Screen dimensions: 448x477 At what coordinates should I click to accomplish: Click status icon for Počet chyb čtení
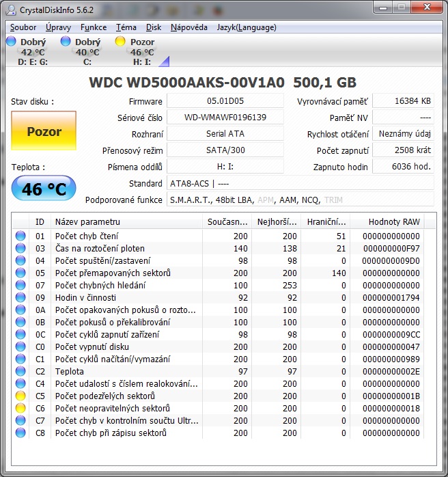click(x=20, y=236)
